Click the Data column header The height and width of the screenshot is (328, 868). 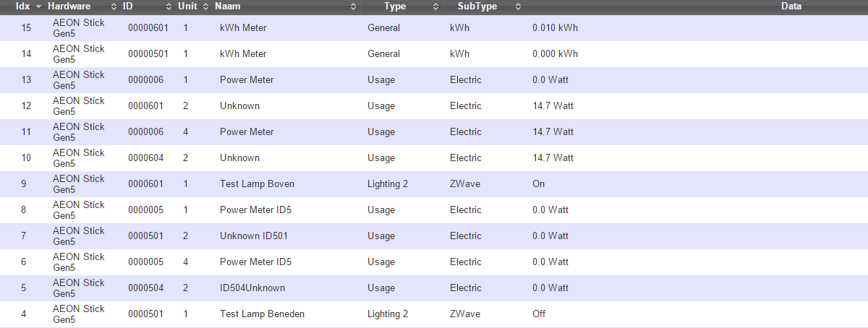791,7
